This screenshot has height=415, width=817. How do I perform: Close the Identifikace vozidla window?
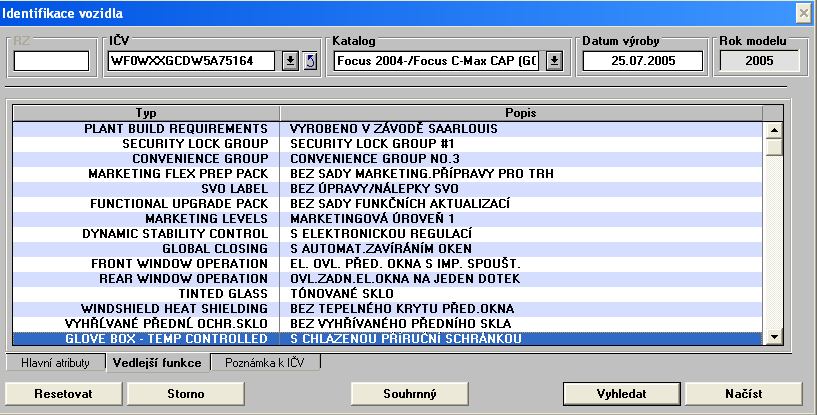click(803, 12)
